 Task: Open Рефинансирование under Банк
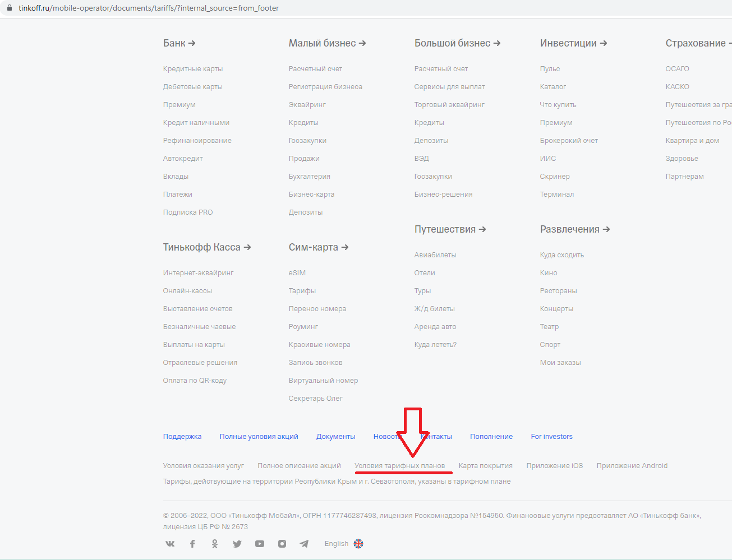(x=197, y=141)
